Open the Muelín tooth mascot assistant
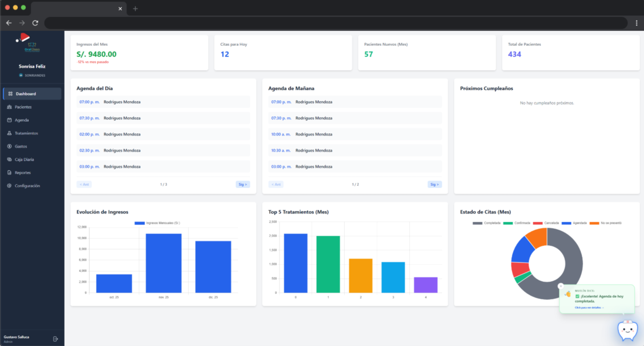The width and height of the screenshot is (644, 346). pos(627,331)
